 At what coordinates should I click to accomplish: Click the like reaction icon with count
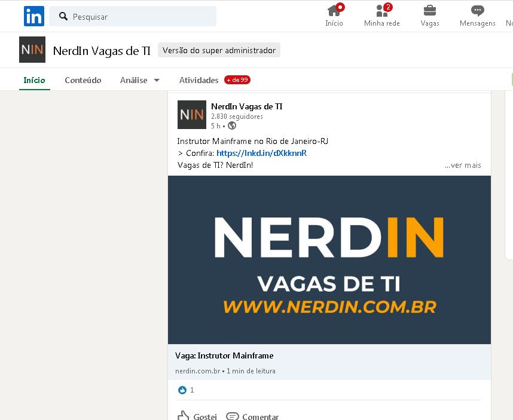182,390
